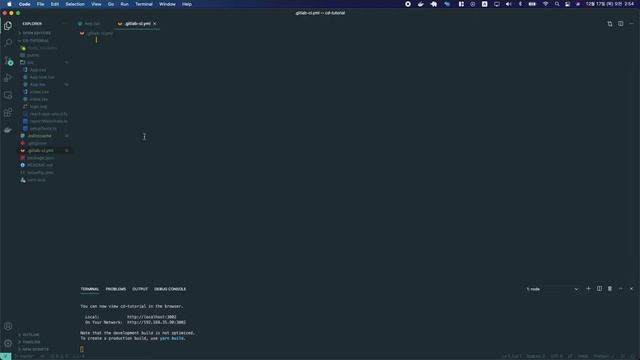The height and width of the screenshot is (360, 640).
Task: Open the Docker view in the activity bar
Action: coord(8,130)
